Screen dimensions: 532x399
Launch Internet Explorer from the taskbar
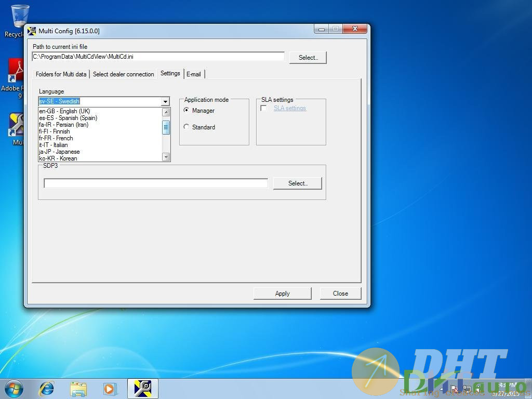(x=46, y=389)
